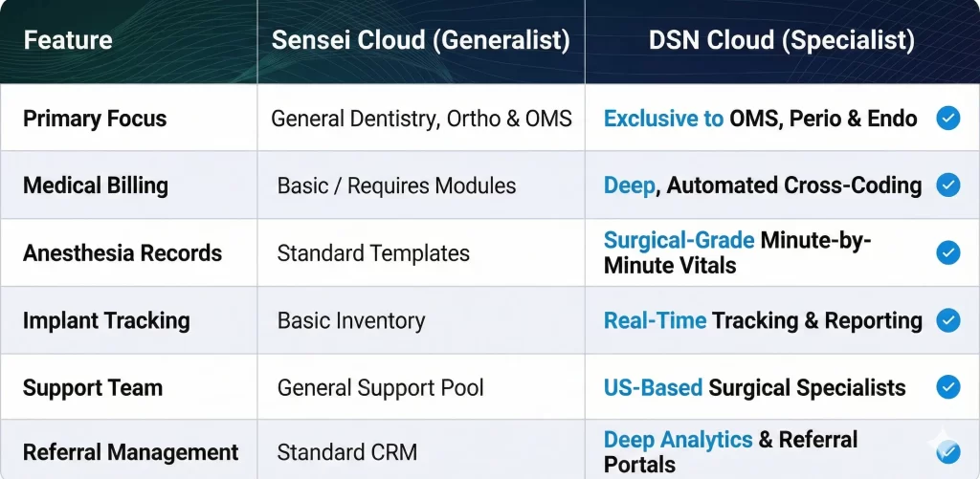Click the blue "Exclusive to" text
This screenshot has height=479, width=980.
point(663,120)
